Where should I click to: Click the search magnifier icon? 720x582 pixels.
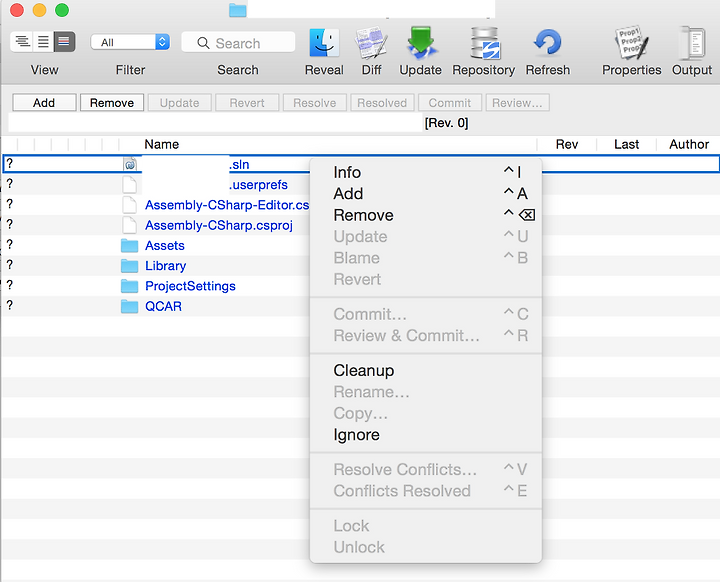click(203, 43)
